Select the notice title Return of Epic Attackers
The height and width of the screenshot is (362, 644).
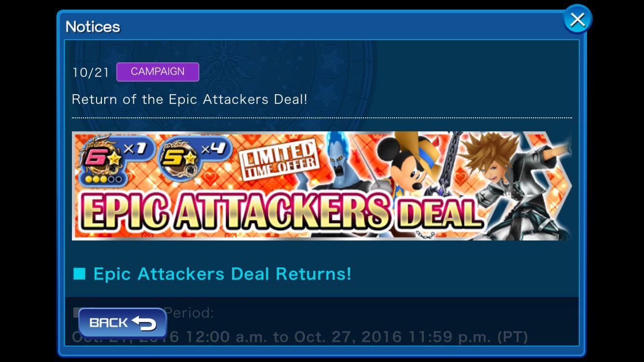click(190, 99)
